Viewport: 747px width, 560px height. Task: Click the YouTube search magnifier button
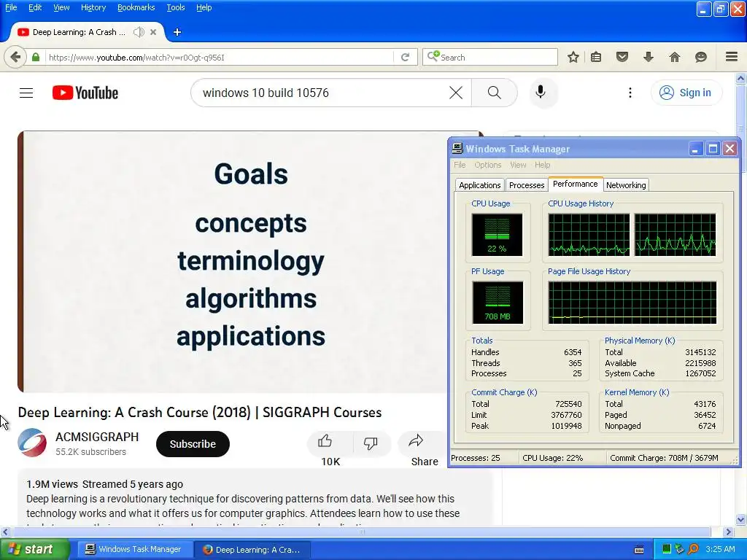click(x=495, y=93)
